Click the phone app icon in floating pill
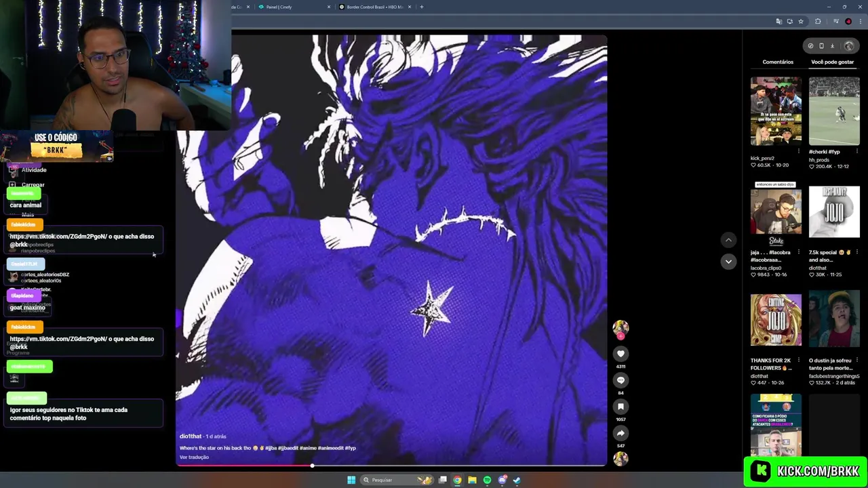868x488 pixels. tap(821, 46)
